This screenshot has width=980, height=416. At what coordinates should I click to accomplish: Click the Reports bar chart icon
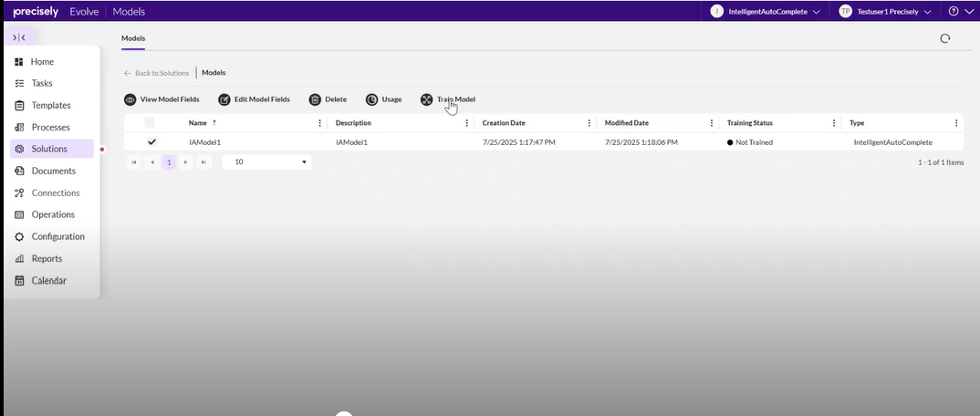tap(19, 258)
